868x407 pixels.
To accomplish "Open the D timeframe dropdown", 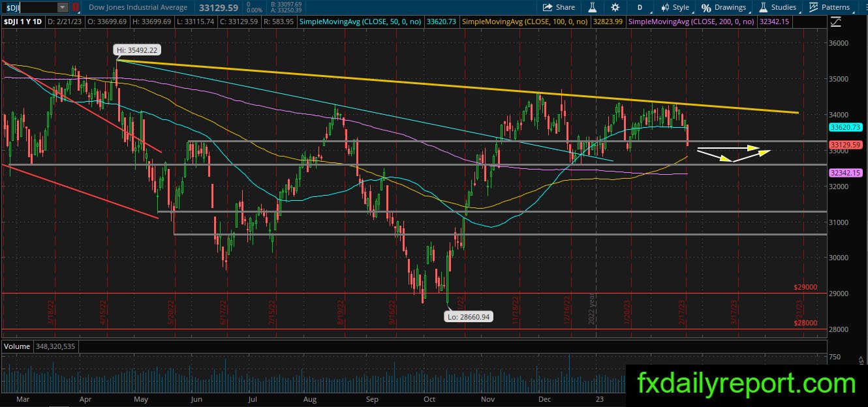I will (640, 7).
